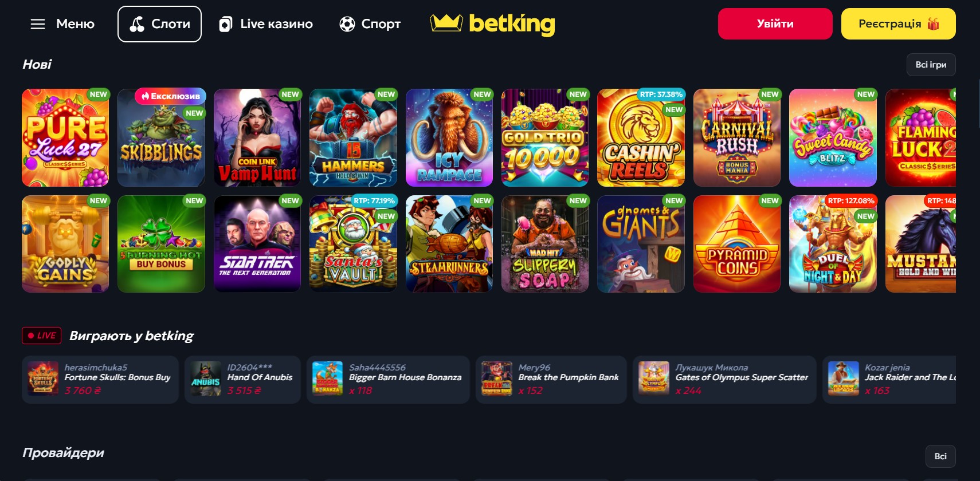980x481 pixels.
Task: Click the gift icon on Реєстрація
Action: (x=934, y=23)
